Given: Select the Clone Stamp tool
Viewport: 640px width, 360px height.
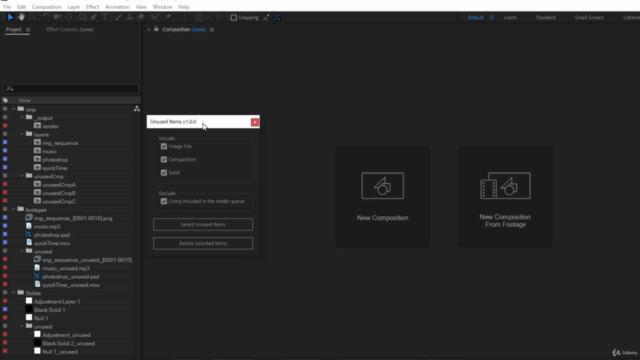Looking at the screenshot, I should tap(129, 17).
